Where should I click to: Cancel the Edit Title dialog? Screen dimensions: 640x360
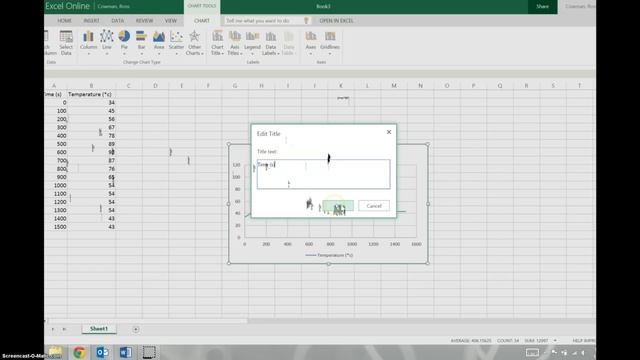(x=374, y=206)
